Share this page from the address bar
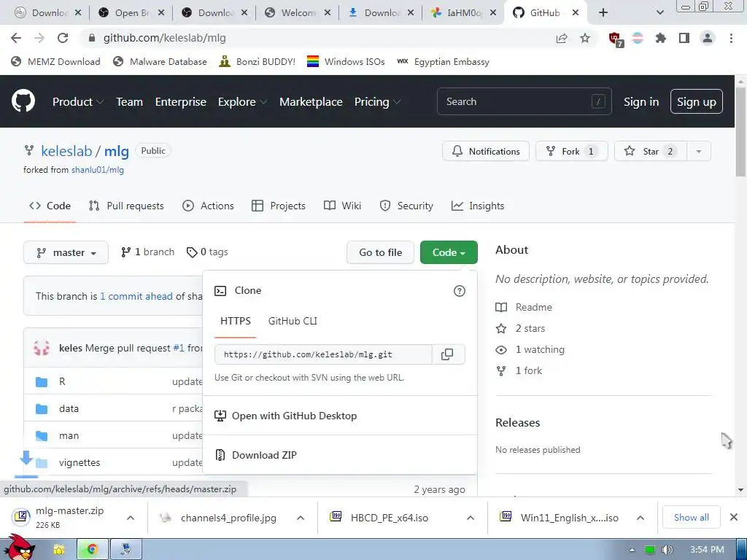This screenshot has height=560, width=747. 562,38
